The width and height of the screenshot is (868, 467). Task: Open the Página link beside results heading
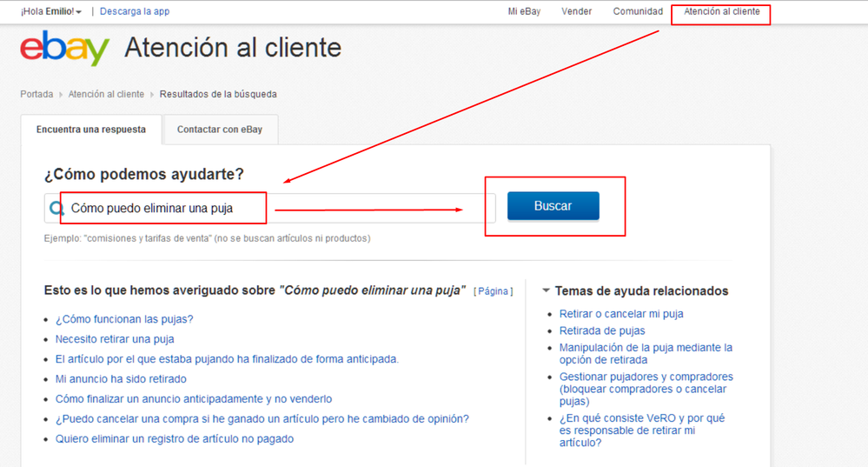click(x=493, y=290)
